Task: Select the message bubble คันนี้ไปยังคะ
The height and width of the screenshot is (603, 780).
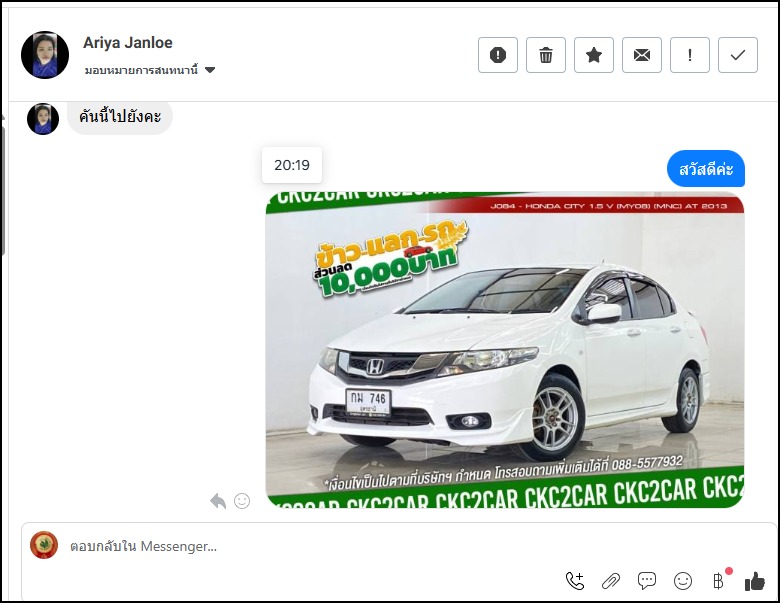Action: tap(120, 116)
